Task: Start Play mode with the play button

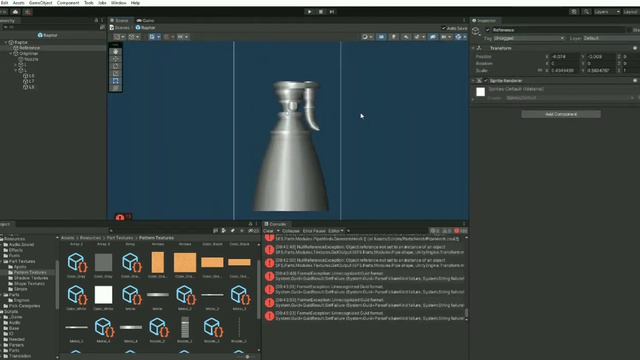Action: click(309, 12)
